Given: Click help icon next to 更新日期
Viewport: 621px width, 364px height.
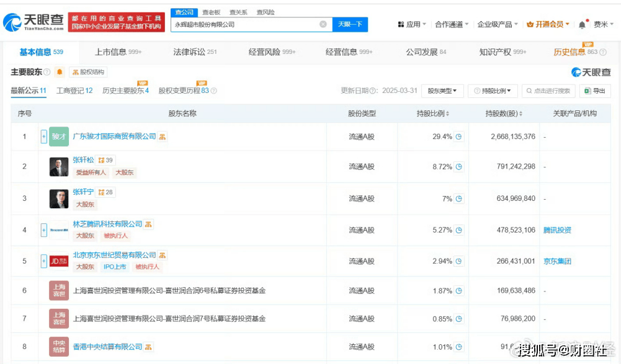Looking at the screenshot, I should [x=373, y=91].
